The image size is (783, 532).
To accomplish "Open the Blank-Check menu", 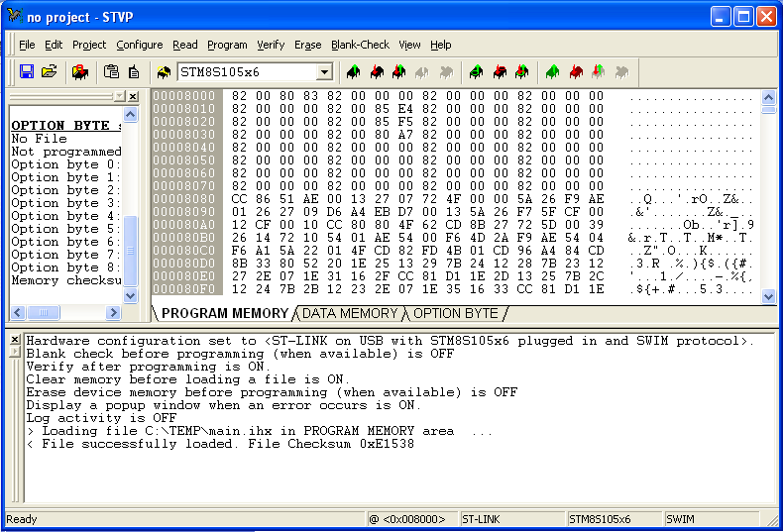I will (x=360, y=45).
